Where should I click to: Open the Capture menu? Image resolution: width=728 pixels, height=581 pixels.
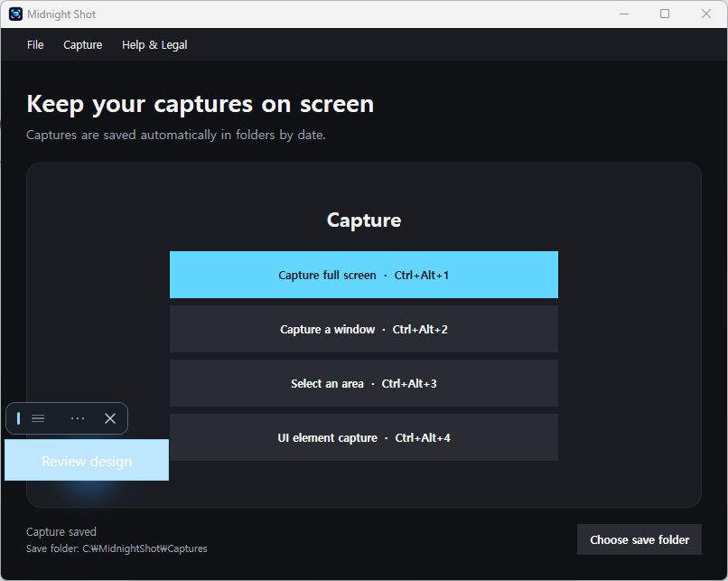(x=82, y=44)
